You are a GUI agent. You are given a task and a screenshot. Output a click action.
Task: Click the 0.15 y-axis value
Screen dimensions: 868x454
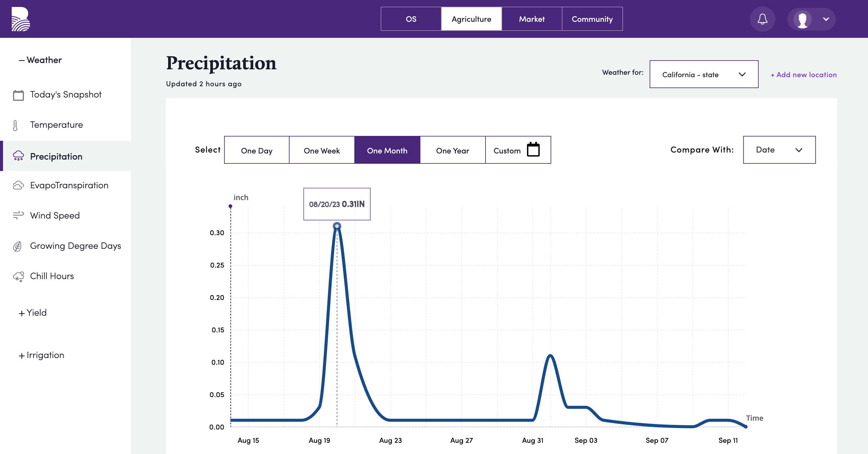coord(218,330)
